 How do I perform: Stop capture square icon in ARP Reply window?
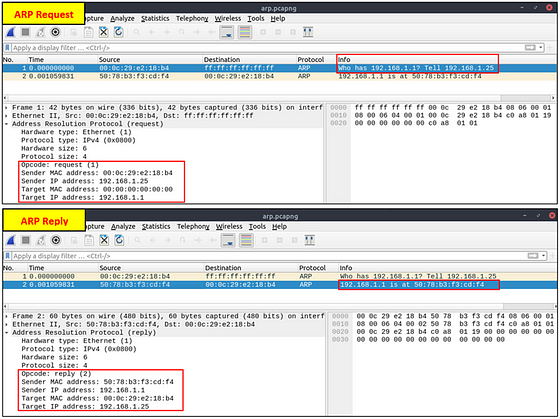(x=26, y=240)
